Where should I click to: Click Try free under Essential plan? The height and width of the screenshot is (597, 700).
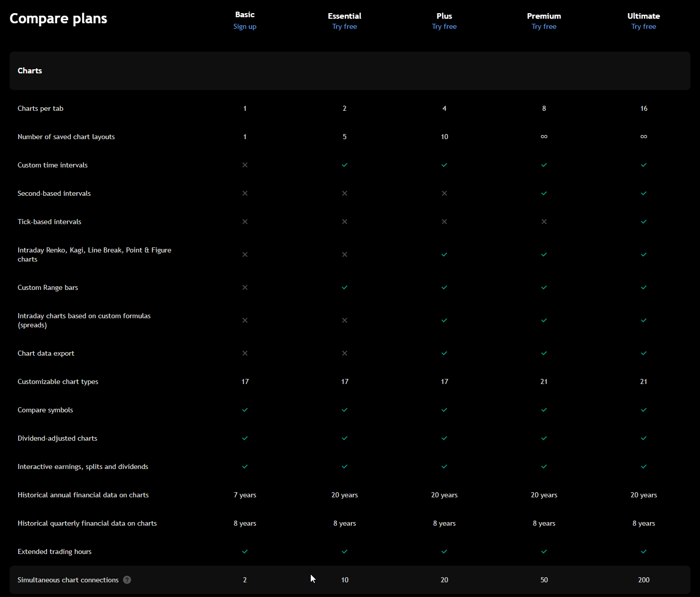point(344,27)
